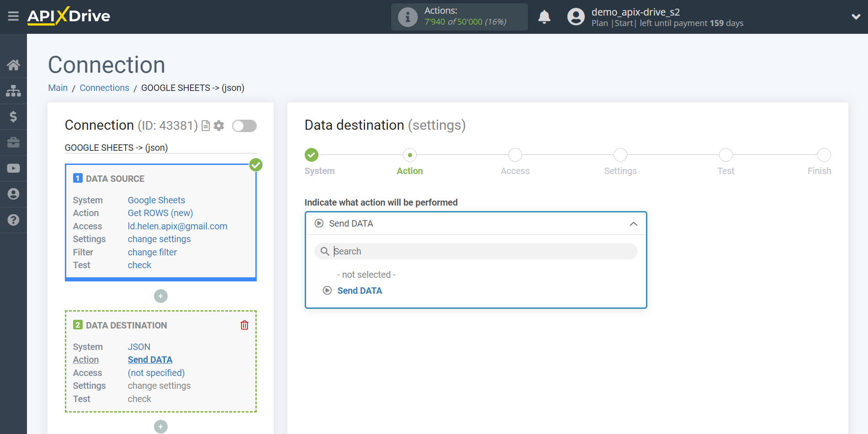Click the user avatar icon
The height and width of the screenshot is (434, 868).
(576, 17)
